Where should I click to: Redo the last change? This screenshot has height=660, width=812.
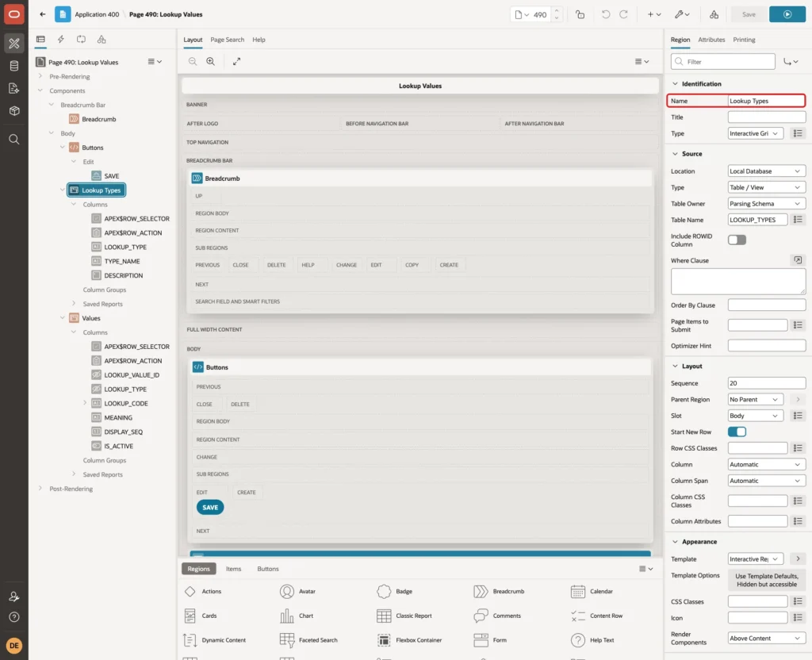(623, 14)
